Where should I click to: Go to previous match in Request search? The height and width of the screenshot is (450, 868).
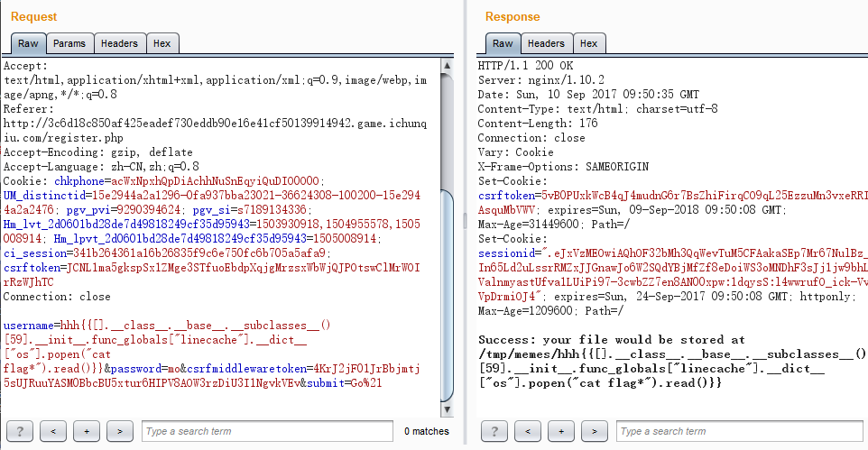pos(53,431)
